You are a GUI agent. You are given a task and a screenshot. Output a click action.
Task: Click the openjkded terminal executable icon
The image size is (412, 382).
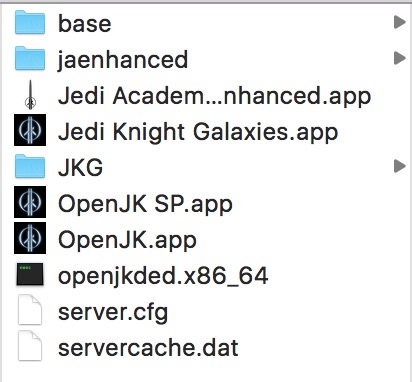30,274
